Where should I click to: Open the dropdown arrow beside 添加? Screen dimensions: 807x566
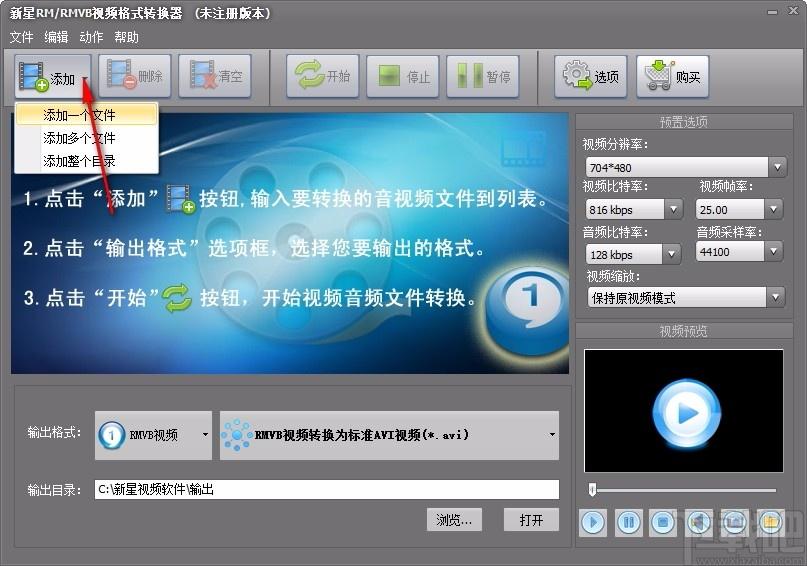tap(84, 79)
